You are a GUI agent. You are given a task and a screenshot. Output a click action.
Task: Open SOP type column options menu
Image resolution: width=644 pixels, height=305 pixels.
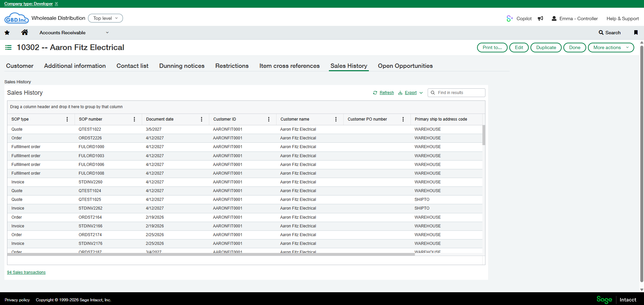[67, 119]
